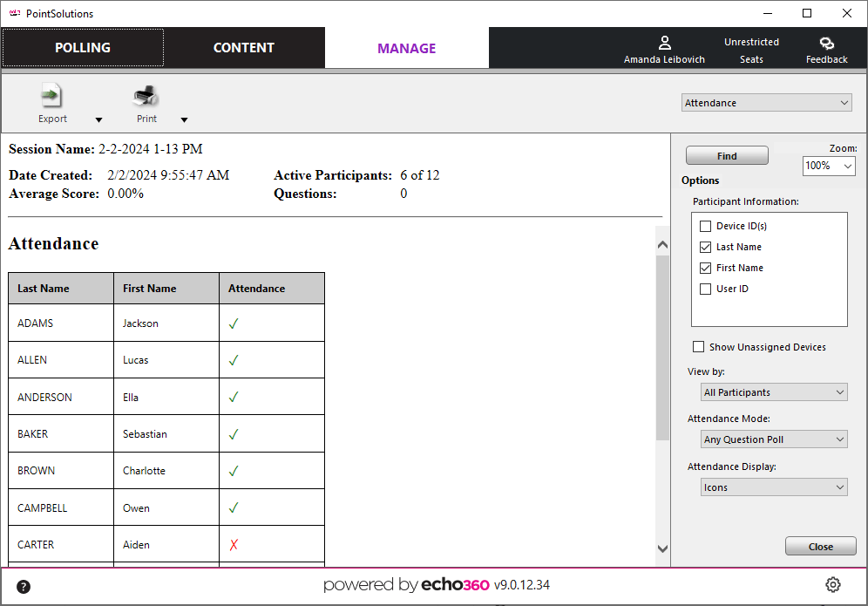Toggle Show Unassigned Devices checkbox
Image resolution: width=868 pixels, height=606 pixels.
point(699,347)
